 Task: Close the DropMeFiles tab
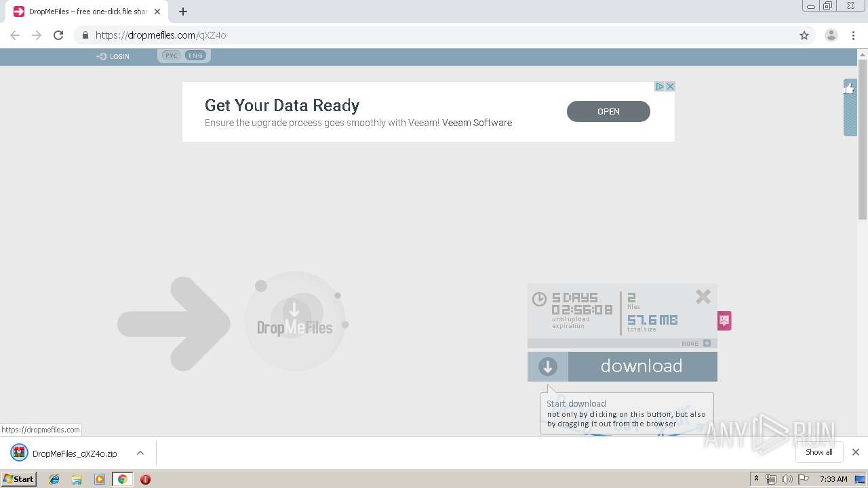(157, 12)
